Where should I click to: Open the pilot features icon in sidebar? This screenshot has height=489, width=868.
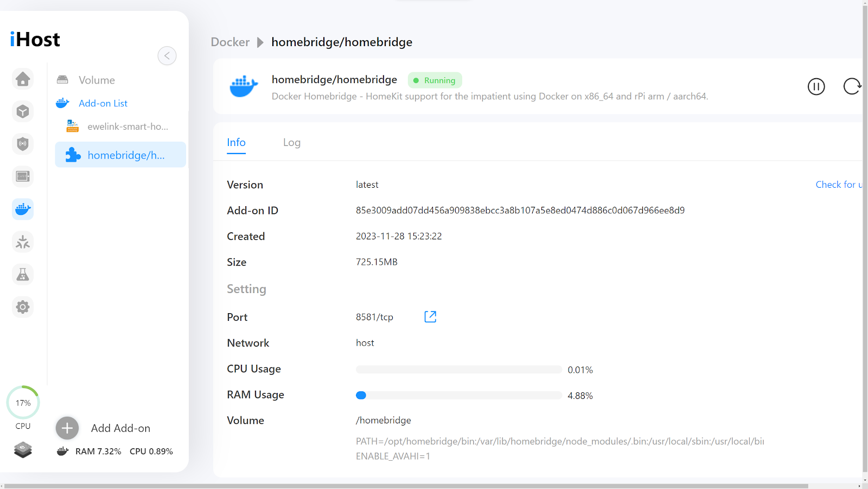(x=23, y=242)
